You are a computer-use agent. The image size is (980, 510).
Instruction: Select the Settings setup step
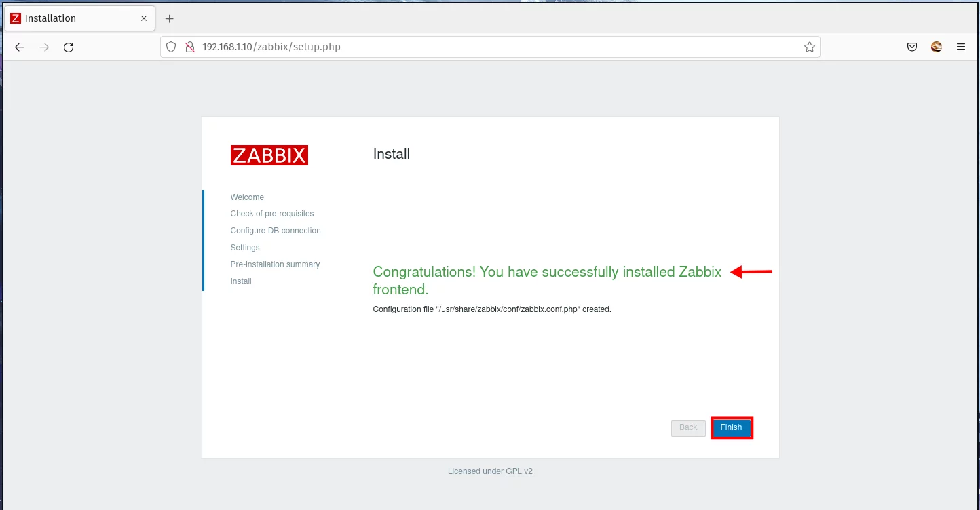(245, 248)
